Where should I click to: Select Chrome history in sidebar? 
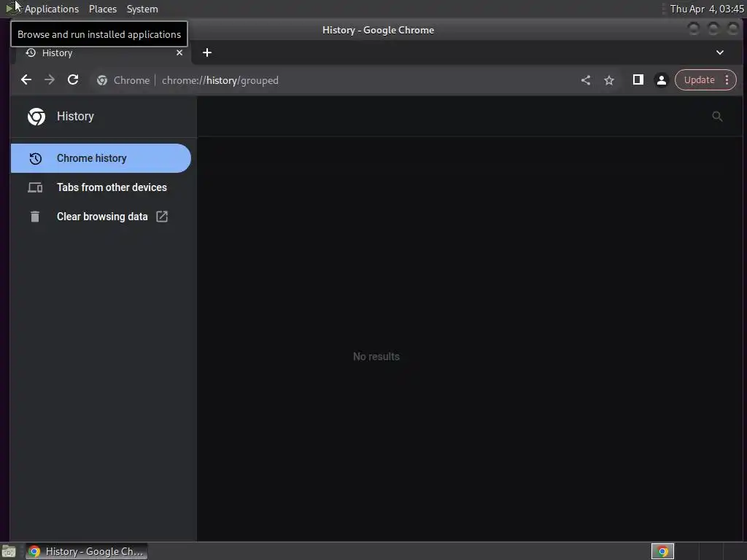(101, 158)
